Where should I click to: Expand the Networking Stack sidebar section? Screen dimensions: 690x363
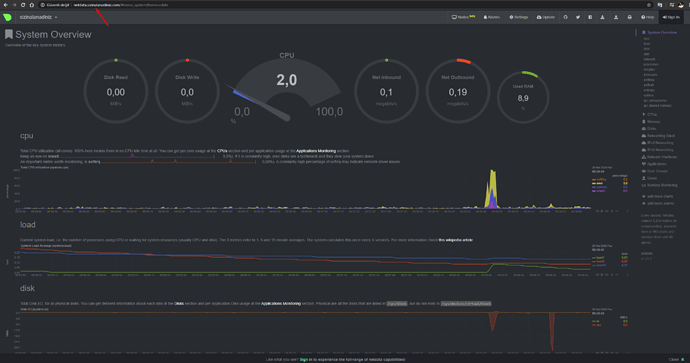[658, 136]
